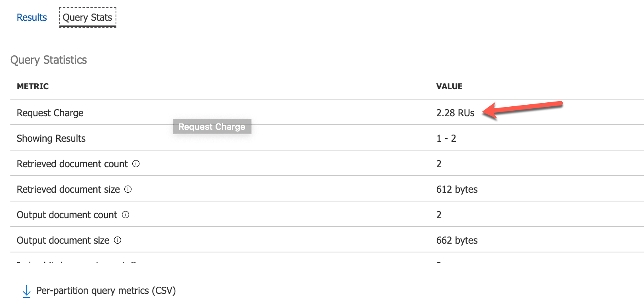Image resolution: width=644 pixels, height=305 pixels.
Task: Click info icon beside Output document count
Action: (x=126, y=215)
